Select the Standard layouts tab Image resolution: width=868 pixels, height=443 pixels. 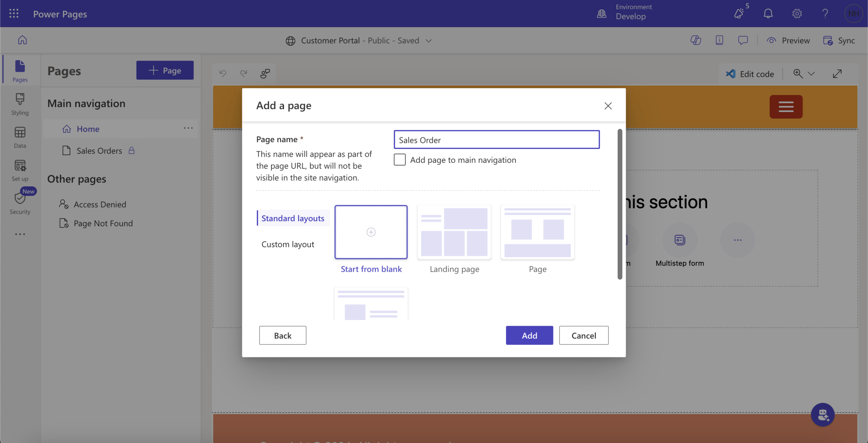tap(293, 218)
